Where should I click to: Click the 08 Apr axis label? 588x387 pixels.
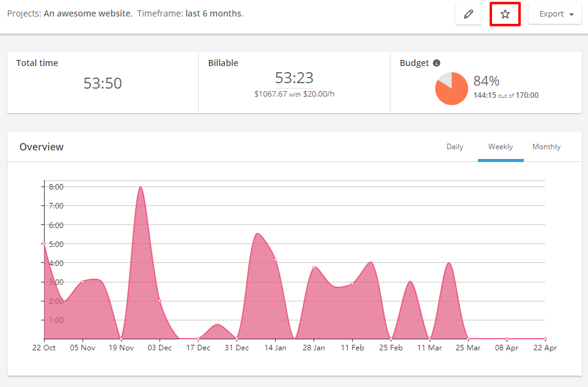click(x=507, y=348)
